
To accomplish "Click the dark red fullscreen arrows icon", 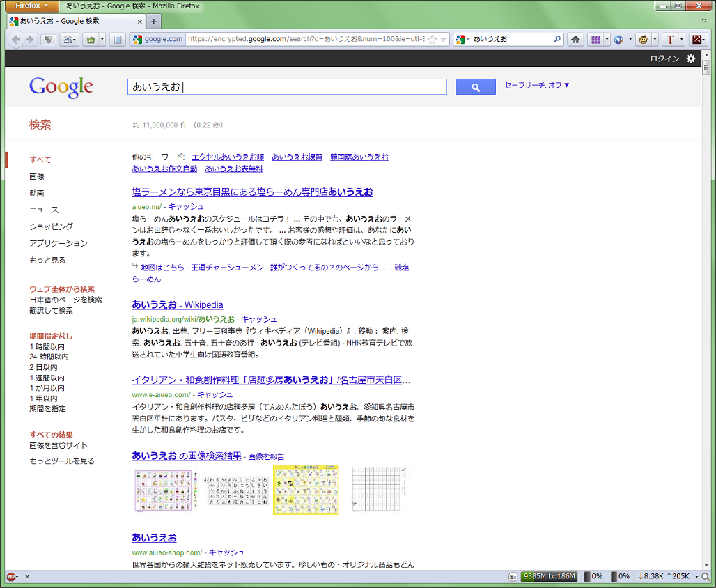I will click(x=697, y=40).
